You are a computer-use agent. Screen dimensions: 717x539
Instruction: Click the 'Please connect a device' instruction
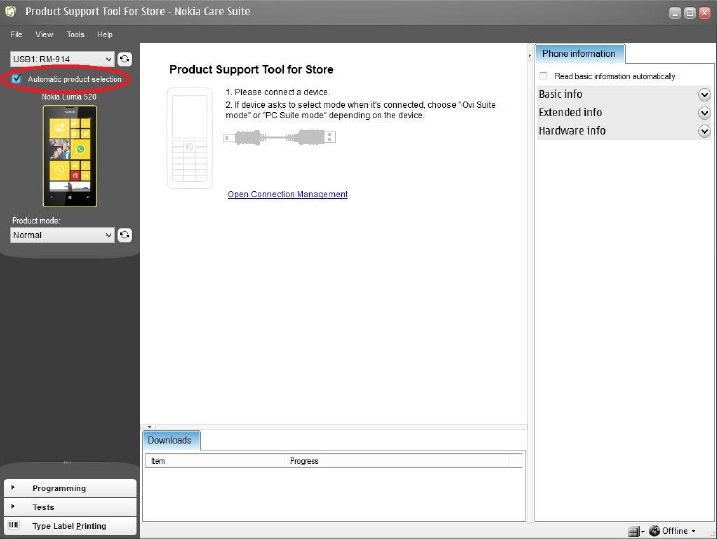click(x=277, y=92)
